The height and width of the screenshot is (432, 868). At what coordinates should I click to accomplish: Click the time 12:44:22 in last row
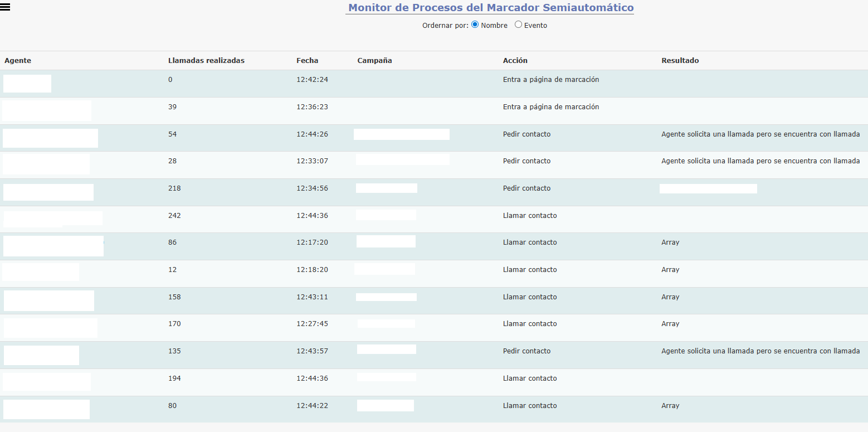tap(312, 406)
